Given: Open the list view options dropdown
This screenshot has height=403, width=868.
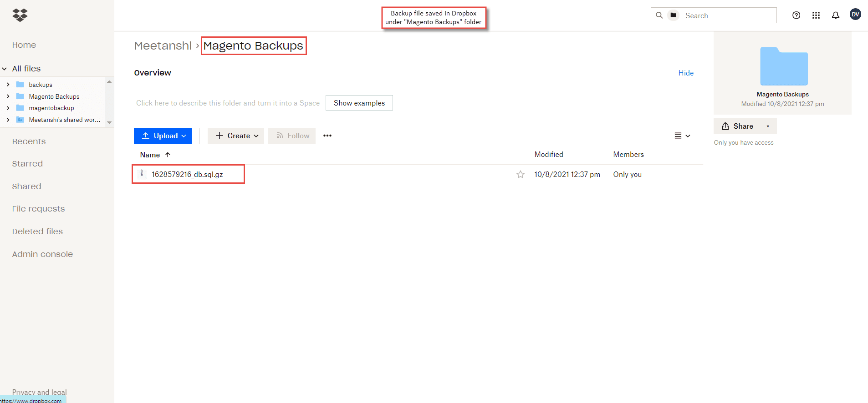Looking at the screenshot, I should coord(682,136).
